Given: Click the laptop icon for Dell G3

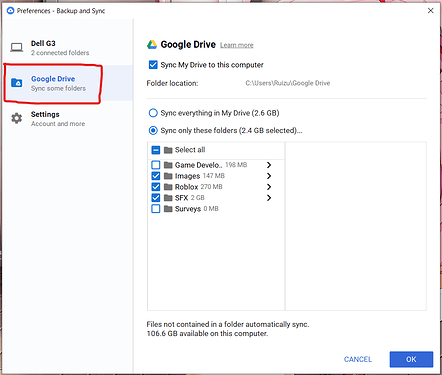Looking at the screenshot, I should tap(16, 48).
